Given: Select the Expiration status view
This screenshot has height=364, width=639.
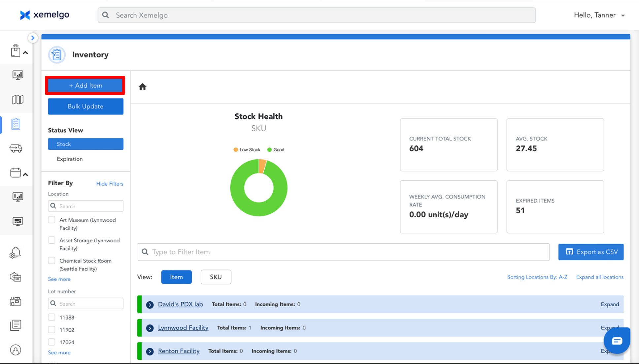Looking at the screenshot, I should [70, 159].
